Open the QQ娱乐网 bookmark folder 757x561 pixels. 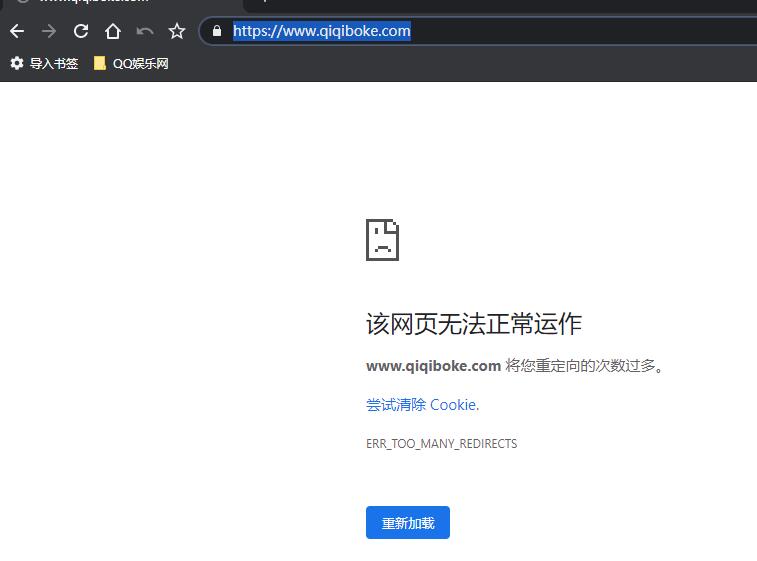coord(131,63)
